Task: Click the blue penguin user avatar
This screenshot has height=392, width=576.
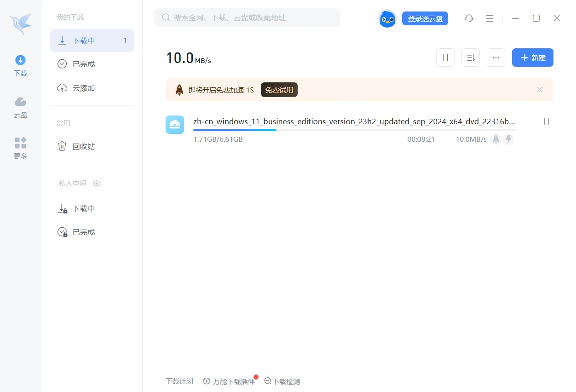Action: (387, 18)
